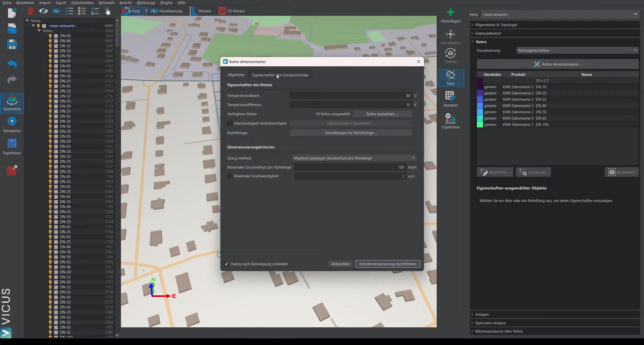
Task: Toggle the checkbox square of pipe 1698 DN 50
Action: [x=56, y=56]
